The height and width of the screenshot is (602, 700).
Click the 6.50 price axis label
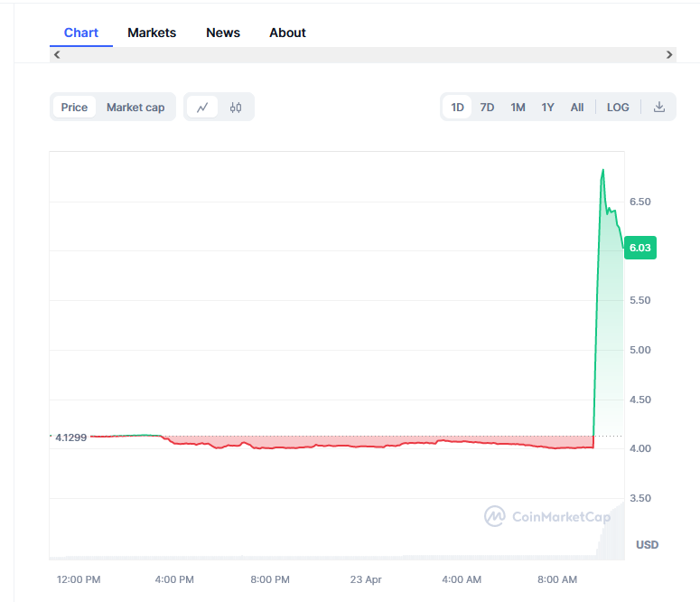pos(640,202)
